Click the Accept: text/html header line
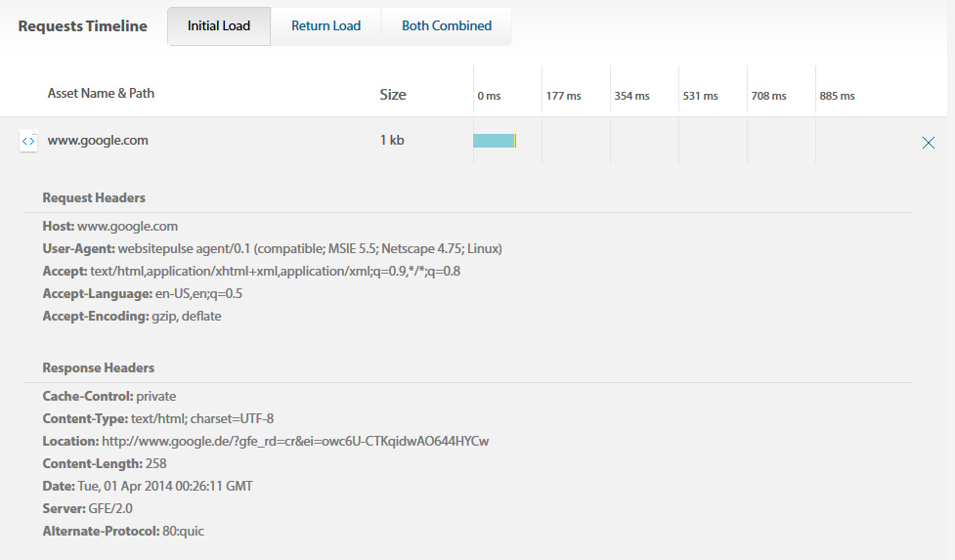The image size is (955, 560). point(251,272)
